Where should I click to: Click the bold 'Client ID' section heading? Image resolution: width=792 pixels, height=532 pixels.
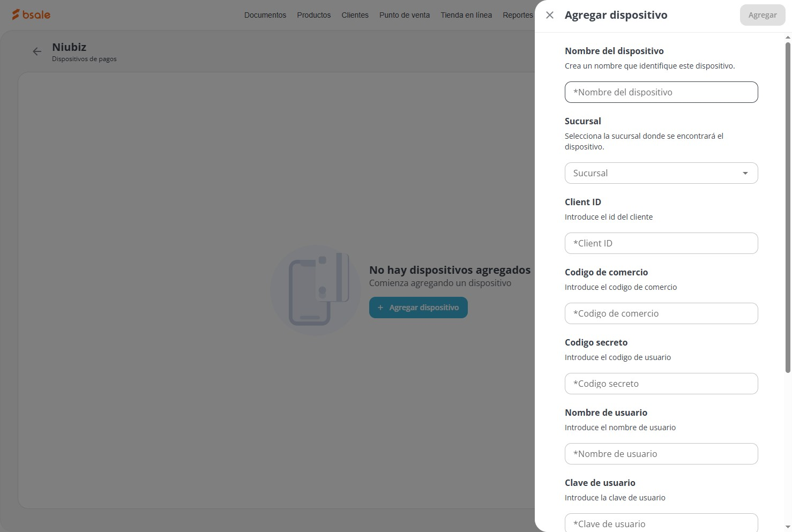click(583, 202)
